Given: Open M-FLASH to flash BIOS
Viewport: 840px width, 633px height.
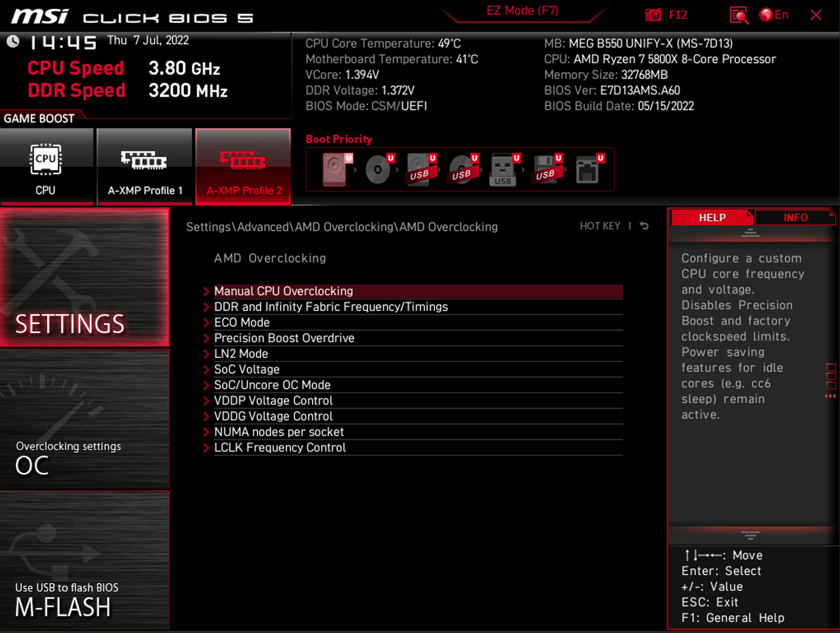Looking at the screenshot, I should [x=84, y=560].
